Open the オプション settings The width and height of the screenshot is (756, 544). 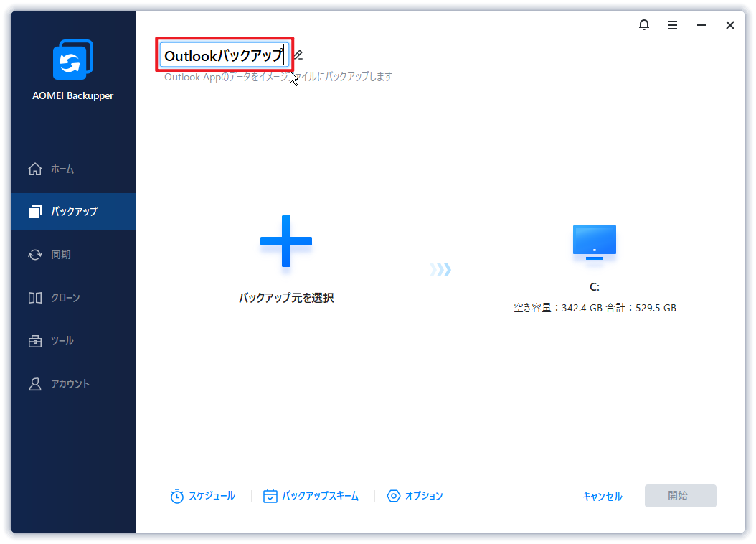(x=415, y=496)
